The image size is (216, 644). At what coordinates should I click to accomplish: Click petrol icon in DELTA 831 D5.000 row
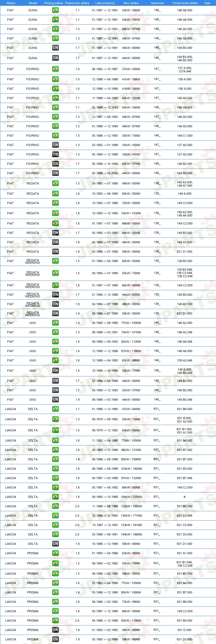56,534
